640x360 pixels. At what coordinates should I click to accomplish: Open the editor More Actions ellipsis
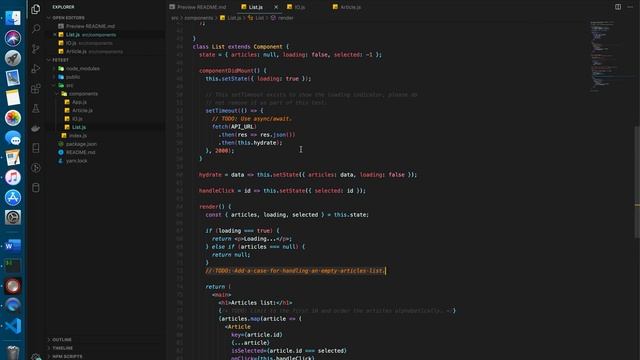pyautogui.click(x=630, y=7)
